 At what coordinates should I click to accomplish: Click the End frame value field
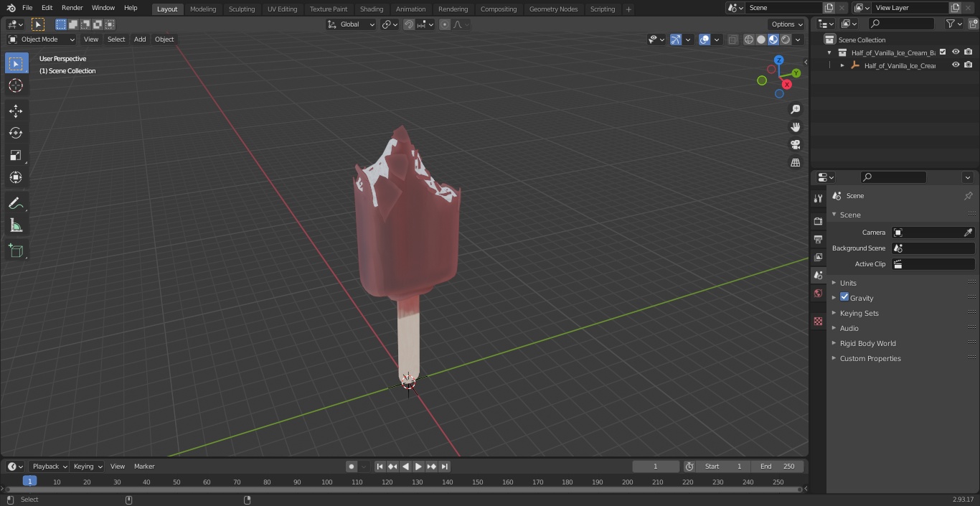(778, 467)
